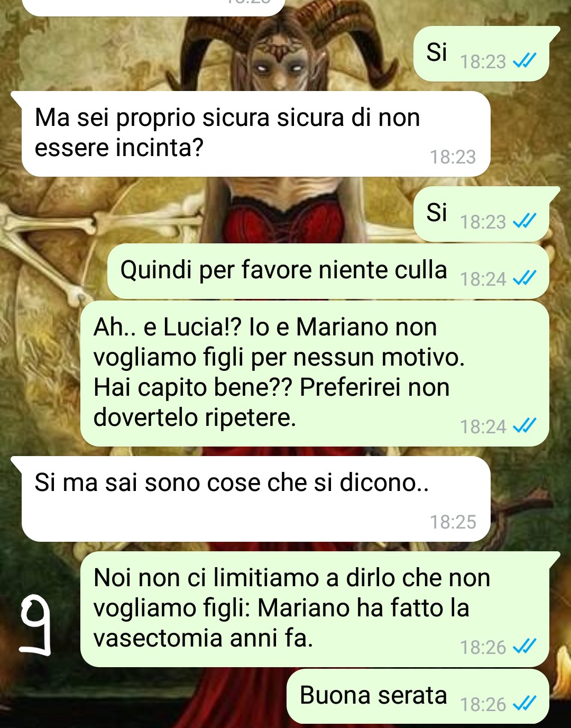Click the blue ticks on the vasectomia message
Viewport: 571px width, 728px height.
coord(524,645)
